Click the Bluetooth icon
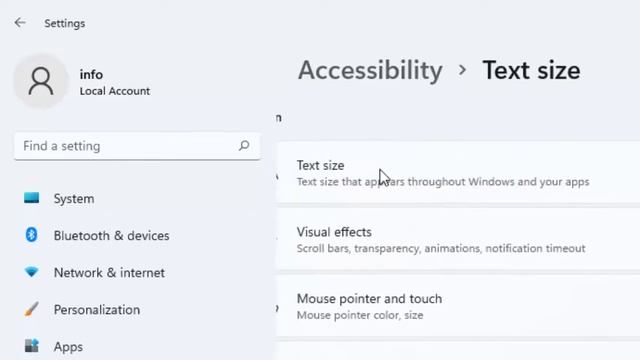This screenshot has height=360, width=640. [x=31, y=235]
